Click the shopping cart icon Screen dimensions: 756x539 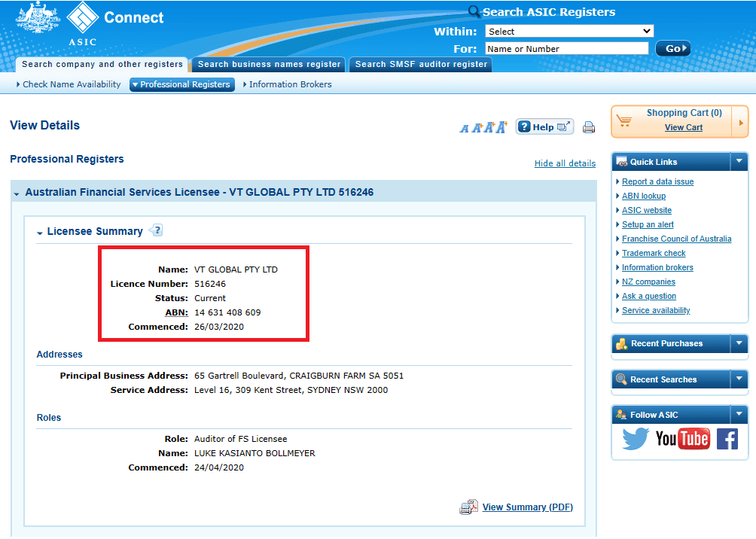click(624, 120)
